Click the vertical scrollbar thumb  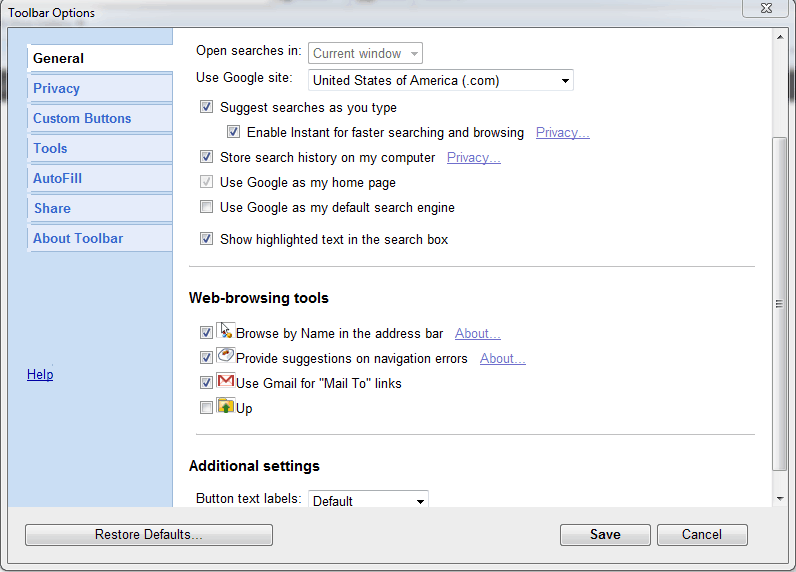pos(780,304)
